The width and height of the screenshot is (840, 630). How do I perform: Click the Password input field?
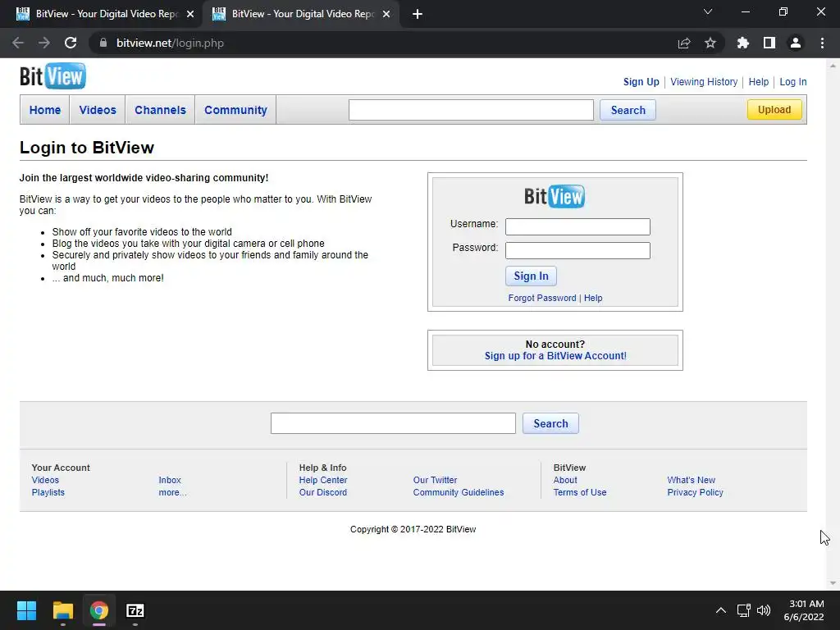coord(577,250)
